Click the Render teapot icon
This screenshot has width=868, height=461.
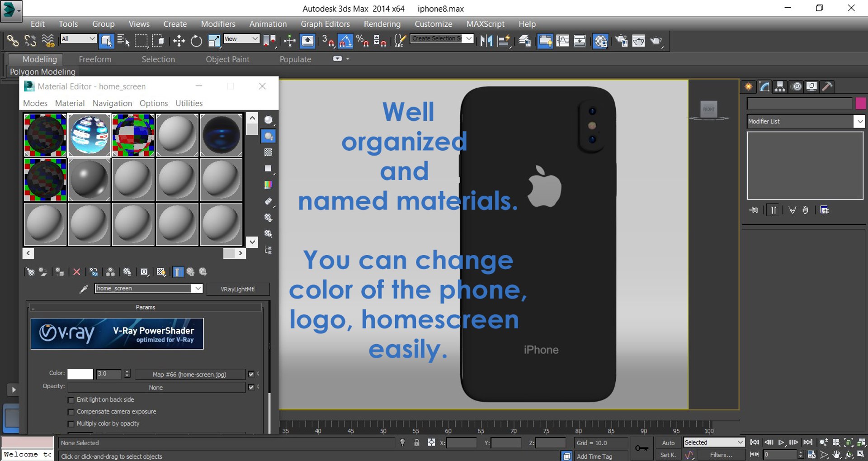656,41
